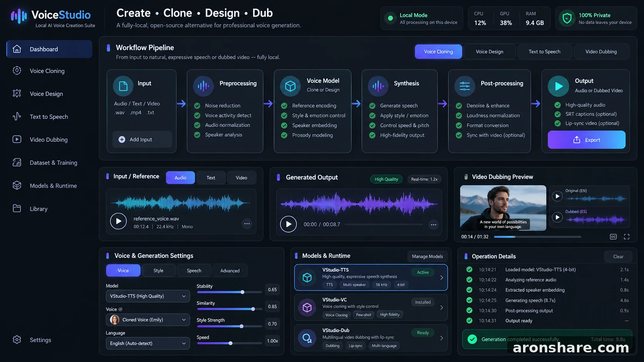Click the Dataset & Training sidebar icon
Viewport: 644px width, 362px height.
pyautogui.click(x=17, y=162)
